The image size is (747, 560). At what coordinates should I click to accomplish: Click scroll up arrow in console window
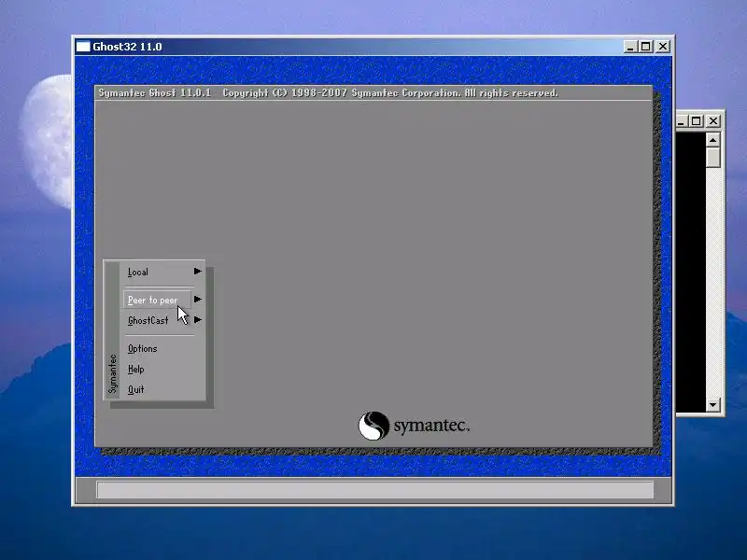(713, 139)
